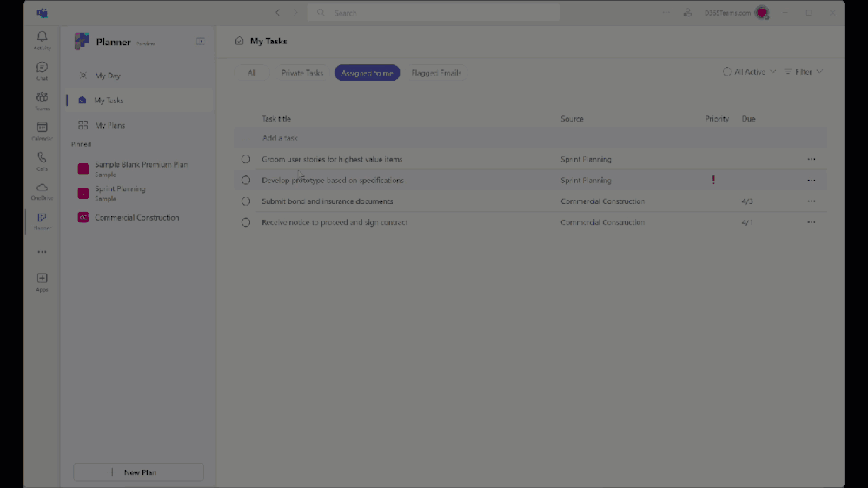Go back using the back arrow
This screenshot has width=868, height=488.
278,13
